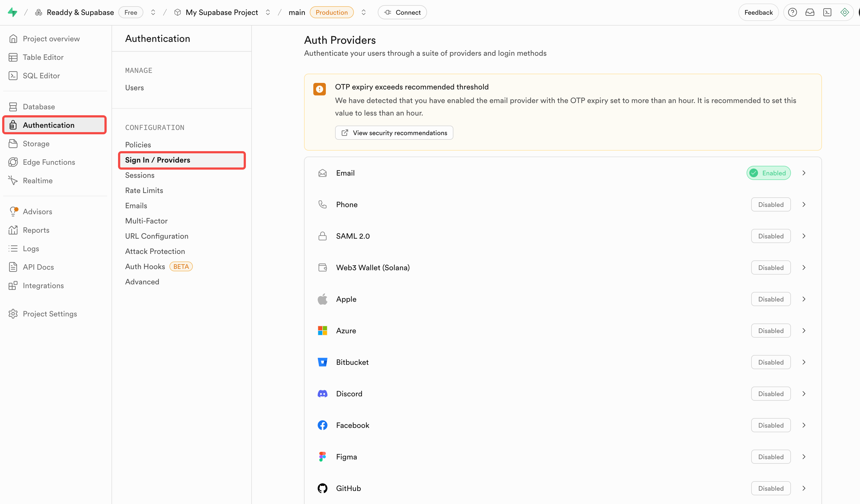Select URL Configuration in auth menu
Image resolution: width=860 pixels, height=504 pixels.
(157, 236)
